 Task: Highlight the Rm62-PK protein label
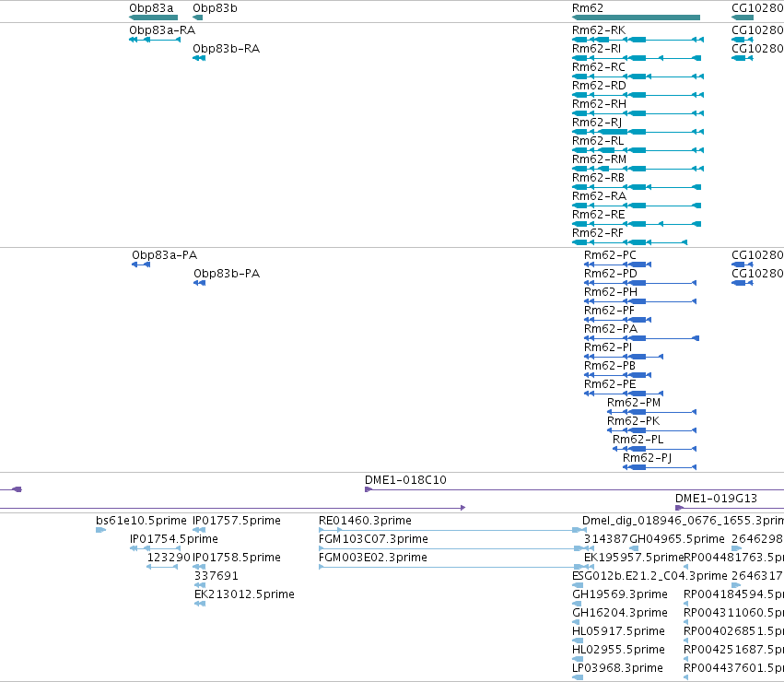pos(633,421)
